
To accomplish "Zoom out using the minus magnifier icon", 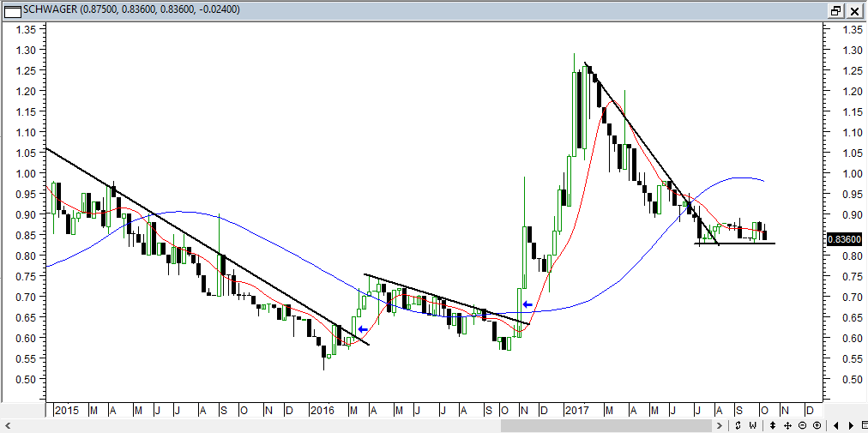I will 802,425.
